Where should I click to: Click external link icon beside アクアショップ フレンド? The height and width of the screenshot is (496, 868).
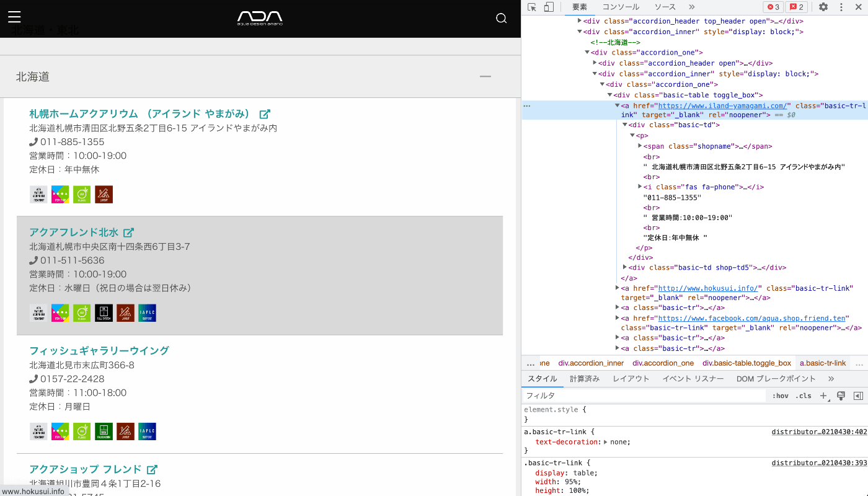tap(152, 469)
